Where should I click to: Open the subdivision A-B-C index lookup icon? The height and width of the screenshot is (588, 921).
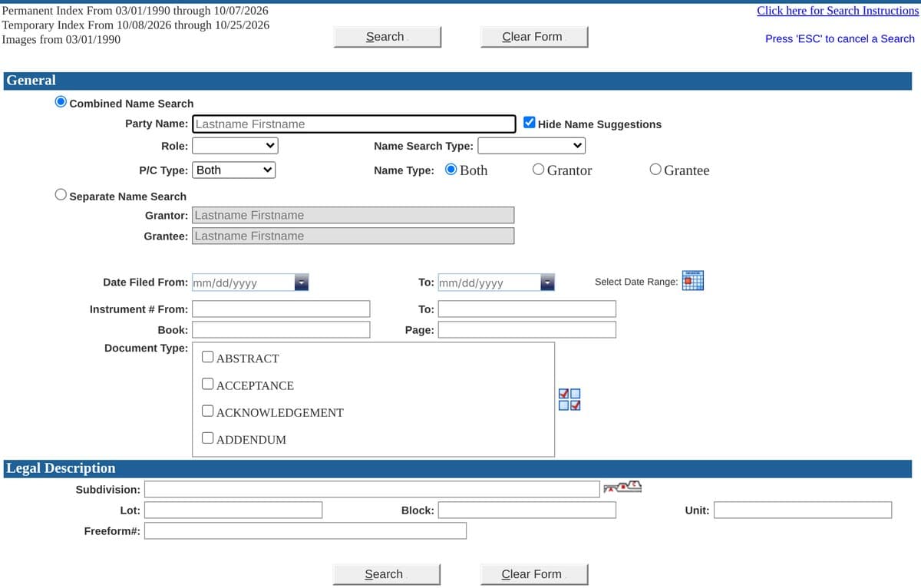coord(622,487)
